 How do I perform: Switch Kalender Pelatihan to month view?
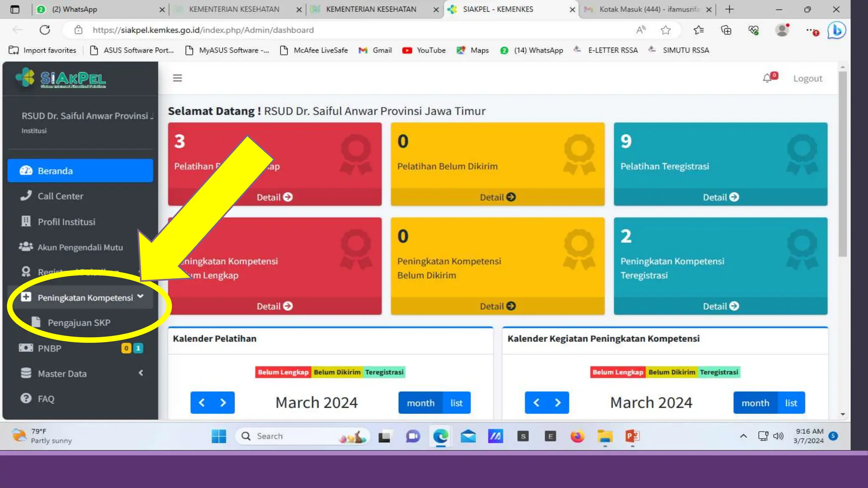click(420, 403)
